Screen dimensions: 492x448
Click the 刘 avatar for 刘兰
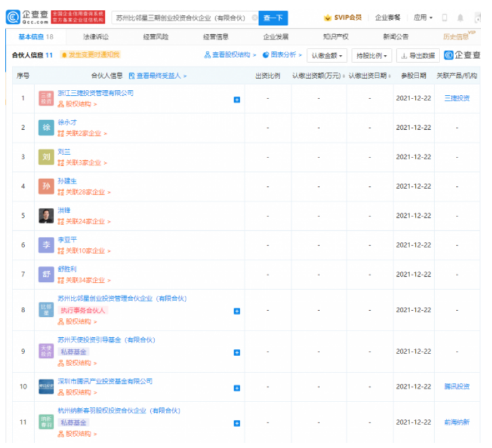click(46, 157)
